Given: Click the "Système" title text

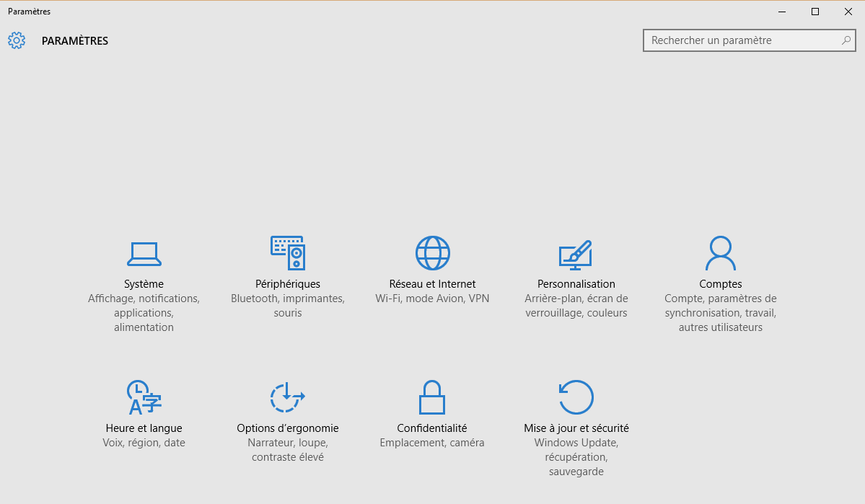Looking at the screenshot, I should click(x=144, y=284).
